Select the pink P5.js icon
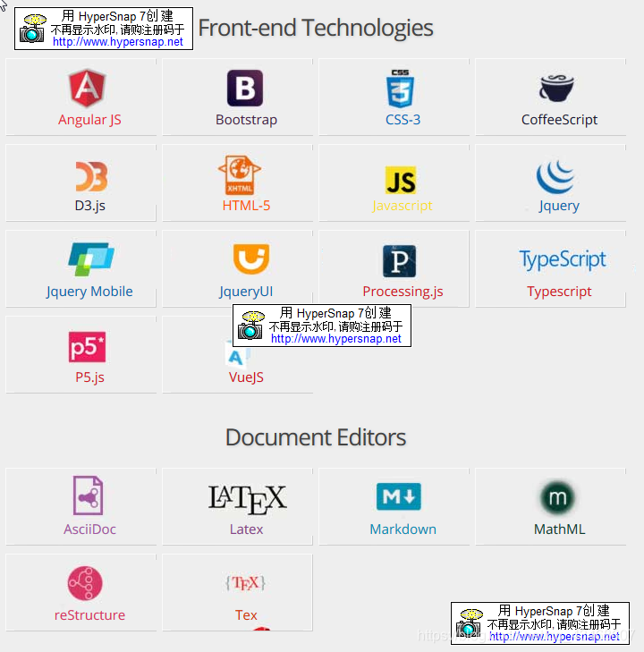644x652 pixels. (x=87, y=347)
